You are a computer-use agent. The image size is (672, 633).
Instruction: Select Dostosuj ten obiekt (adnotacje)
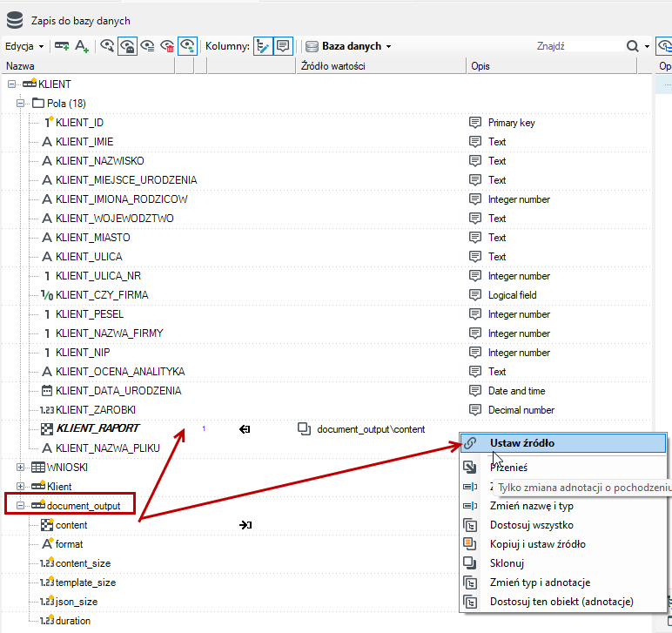click(x=562, y=602)
